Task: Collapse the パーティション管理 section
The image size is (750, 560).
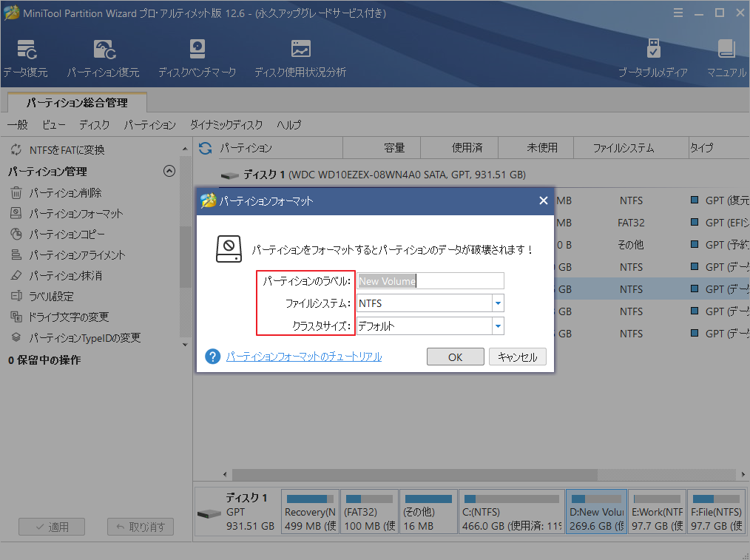Action: click(x=169, y=171)
